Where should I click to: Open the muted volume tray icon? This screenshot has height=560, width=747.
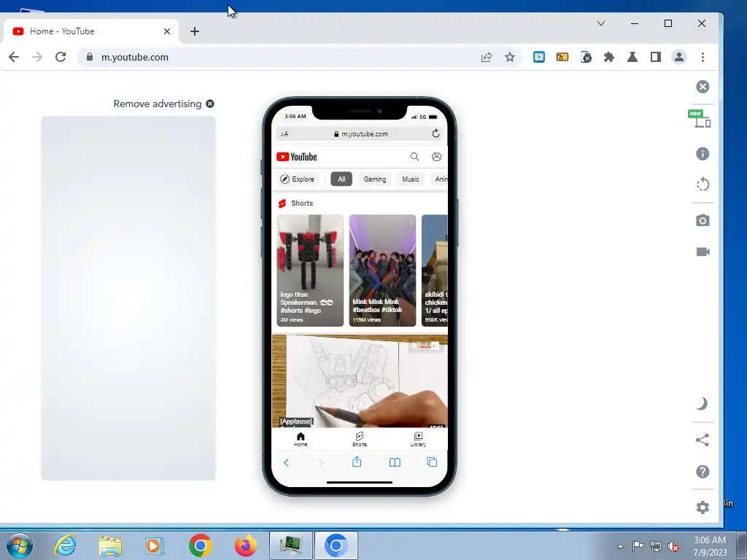[x=673, y=547]
